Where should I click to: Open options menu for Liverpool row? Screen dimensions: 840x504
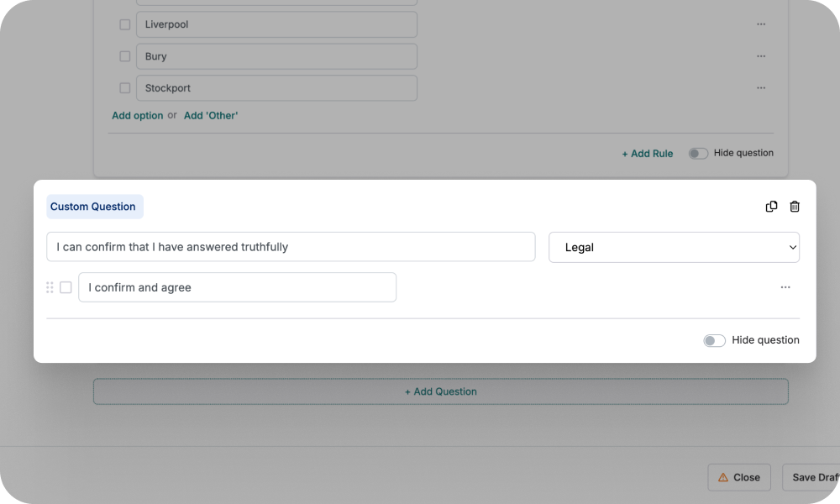tap(761, 24)
